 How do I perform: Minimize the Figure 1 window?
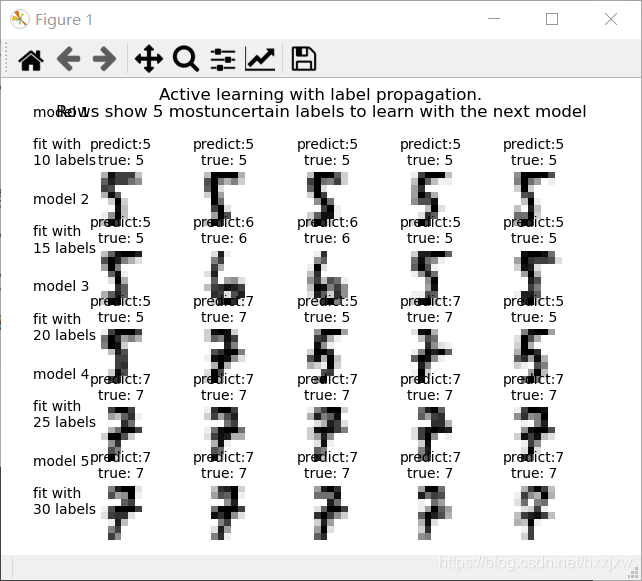point(494,19)
